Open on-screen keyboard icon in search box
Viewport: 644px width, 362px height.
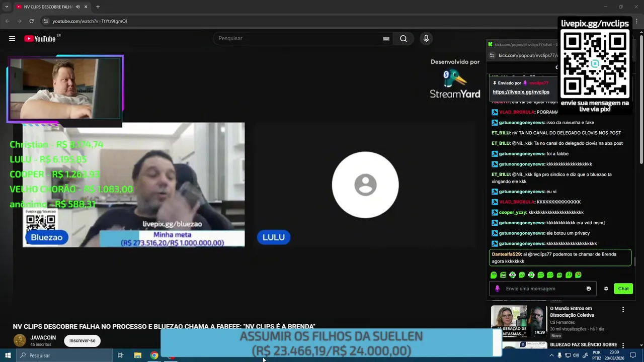tap(386, 39)
